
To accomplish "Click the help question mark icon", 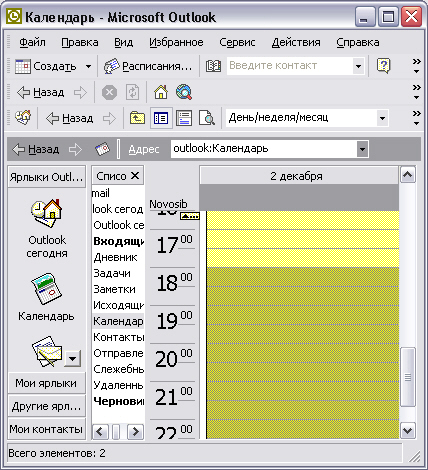I will pos(383,66).
